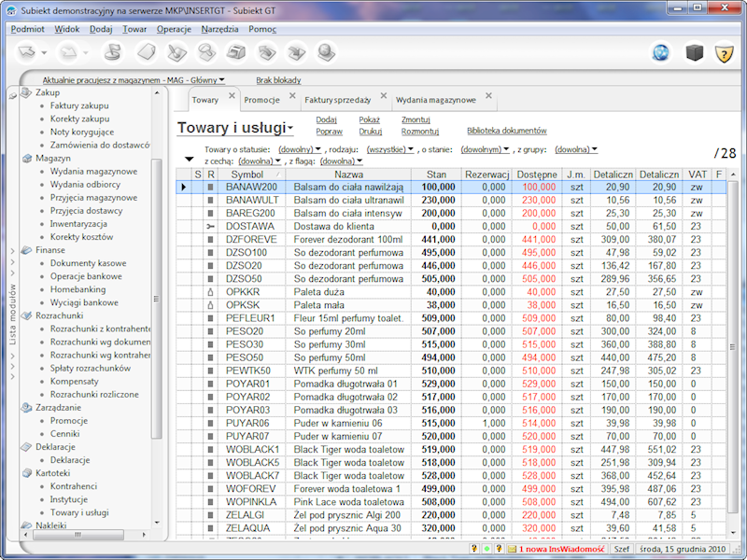Open the Narzędzia menu
Screen dimensions: 747x560
219,29
